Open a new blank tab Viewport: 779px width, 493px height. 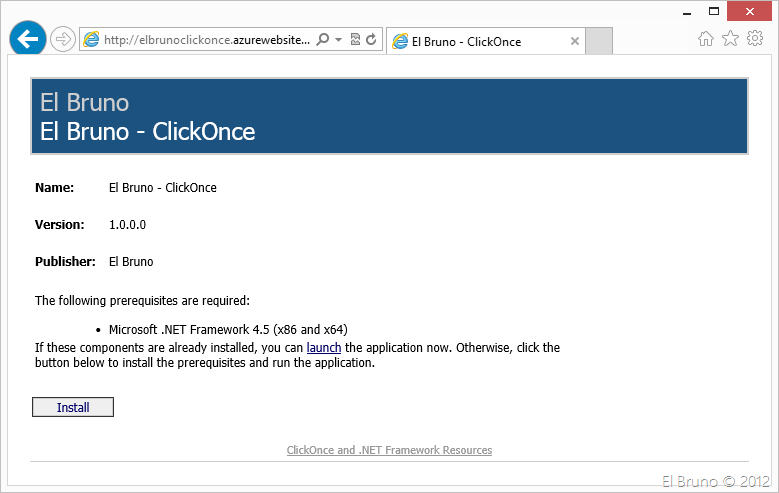click(x=598, y=42)
